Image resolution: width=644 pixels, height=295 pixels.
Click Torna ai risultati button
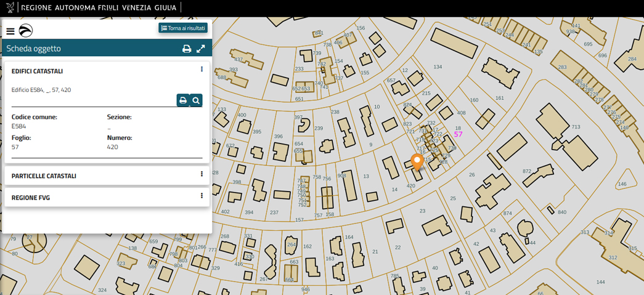point(183,28)
